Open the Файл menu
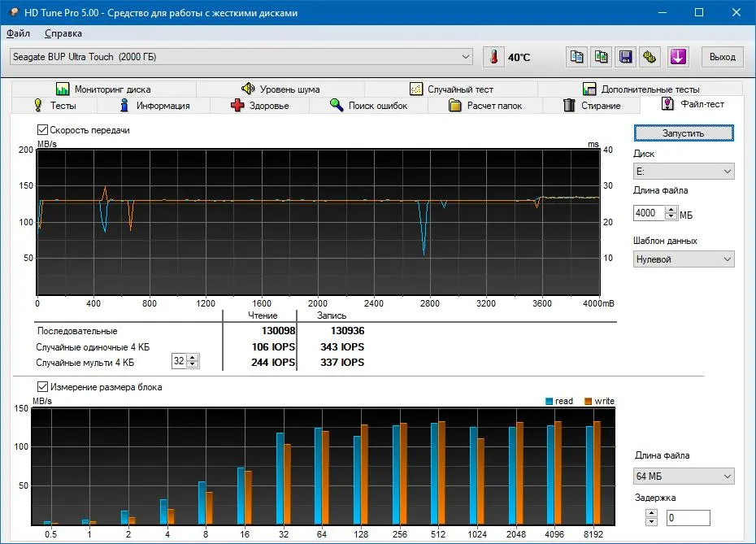Image resolution: width=756 pixels, height=544 pixels. [19, 33]
